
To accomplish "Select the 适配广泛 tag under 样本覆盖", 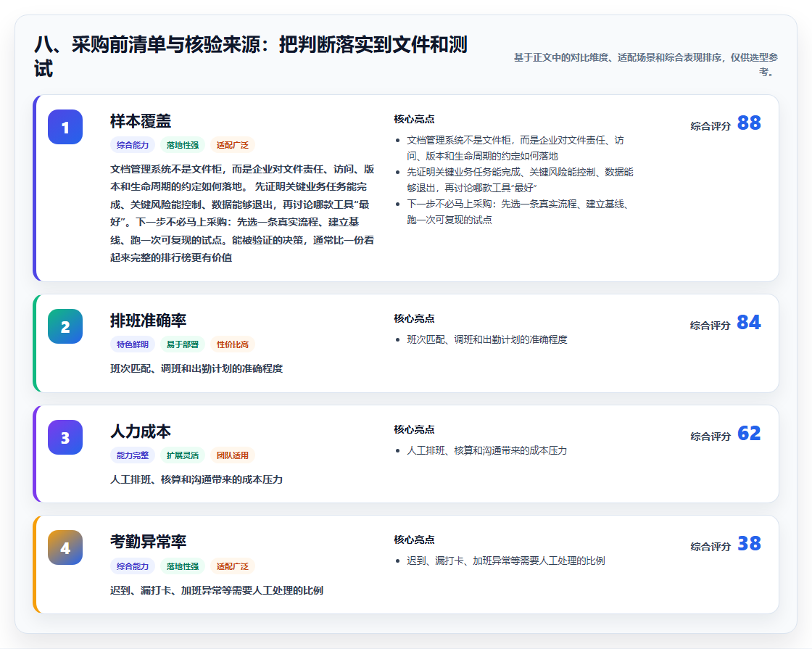I will pyautogui.click(x=233, y=145).
